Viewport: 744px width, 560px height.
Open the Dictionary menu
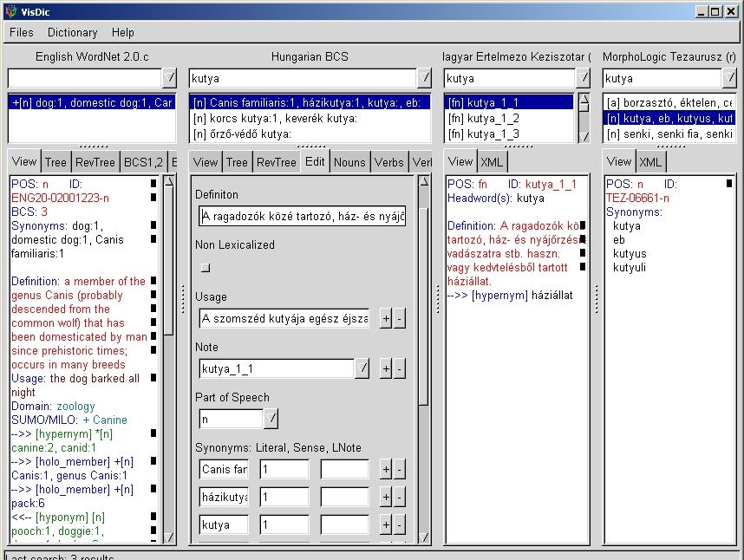pos(72,32)
